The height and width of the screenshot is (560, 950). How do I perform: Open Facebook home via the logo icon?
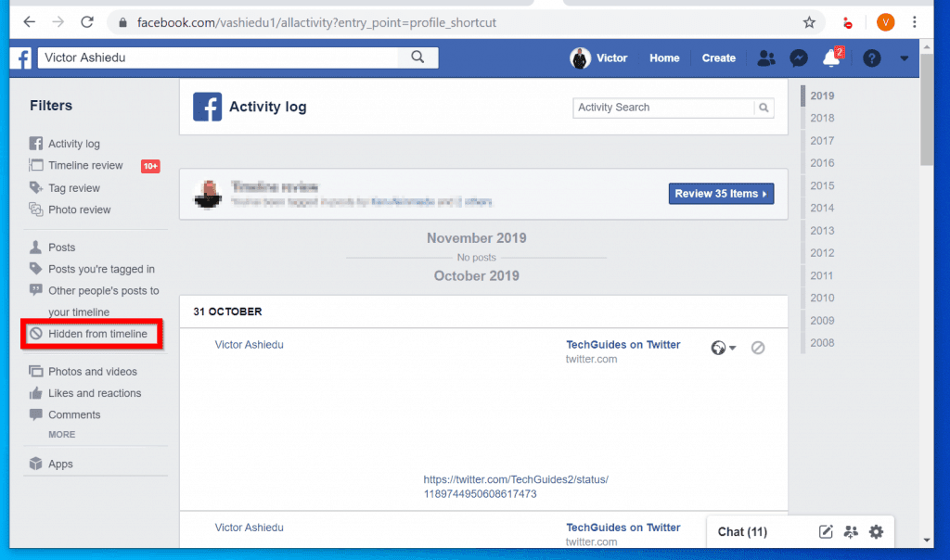(x=20, y=57)
